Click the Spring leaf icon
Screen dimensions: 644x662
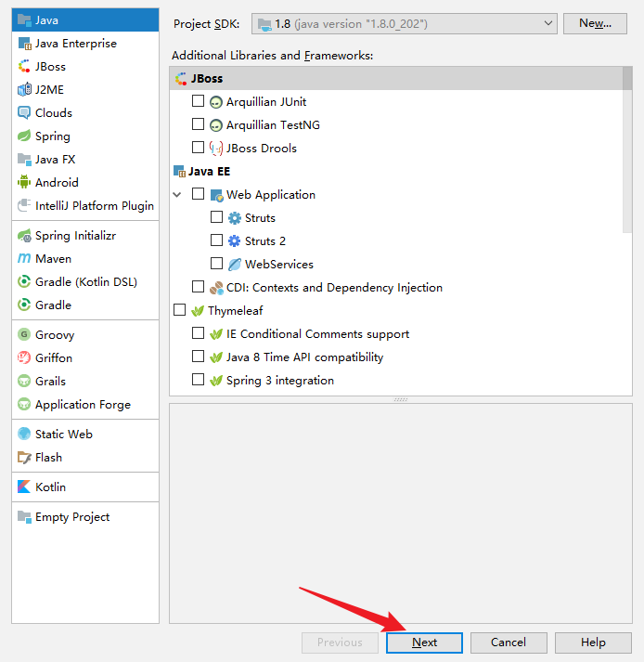click(x=24, y=136)
